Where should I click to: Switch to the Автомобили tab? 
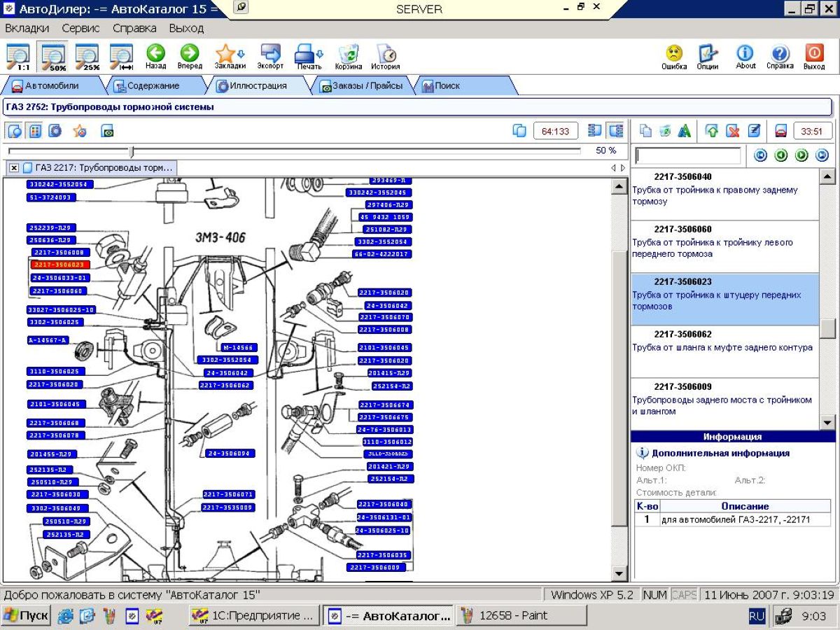click(52, 86)
